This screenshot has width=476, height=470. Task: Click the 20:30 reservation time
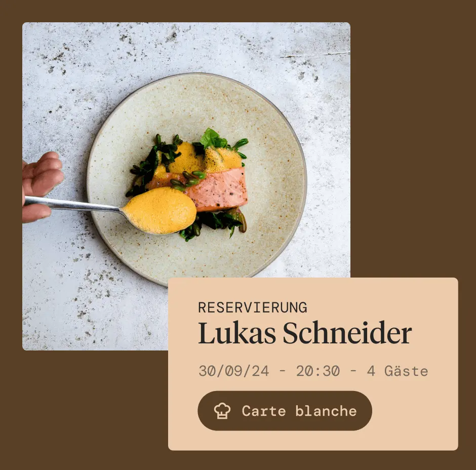click(x=318, y=371)
